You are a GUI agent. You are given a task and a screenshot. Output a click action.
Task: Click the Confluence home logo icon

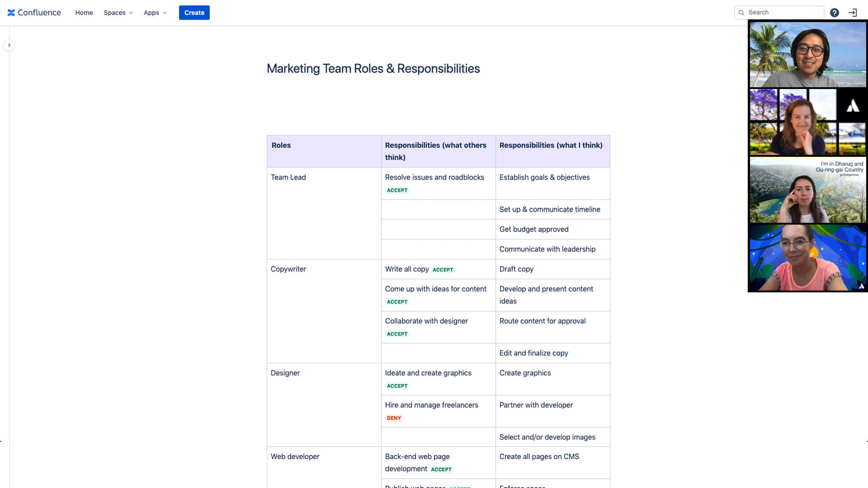click(11, 13)
